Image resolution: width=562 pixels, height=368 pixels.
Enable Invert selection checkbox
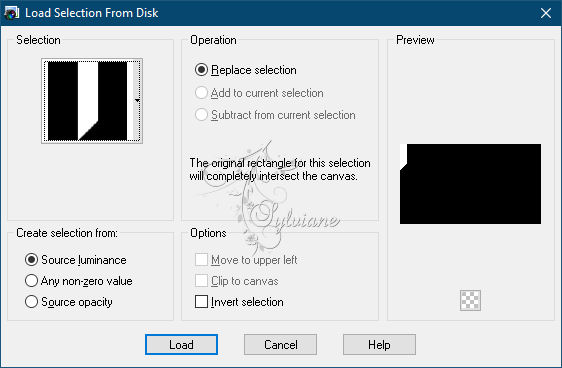pos(201,302)
